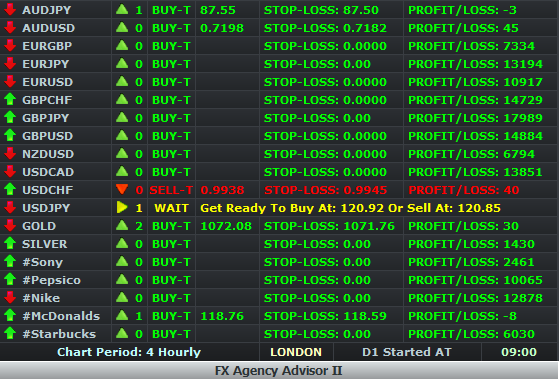The image size is (559, 380).
Task: Click the FX Agency Advisor II title bar
Action: [279, 371]
